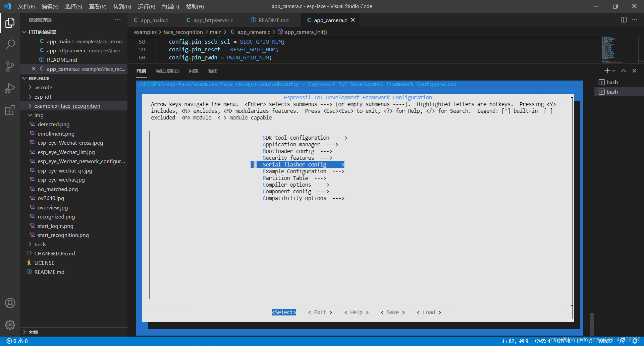The width and height of the screenshot is (644, 346).
Task: Open the Extensions view
Action: (x=10, y=110)
